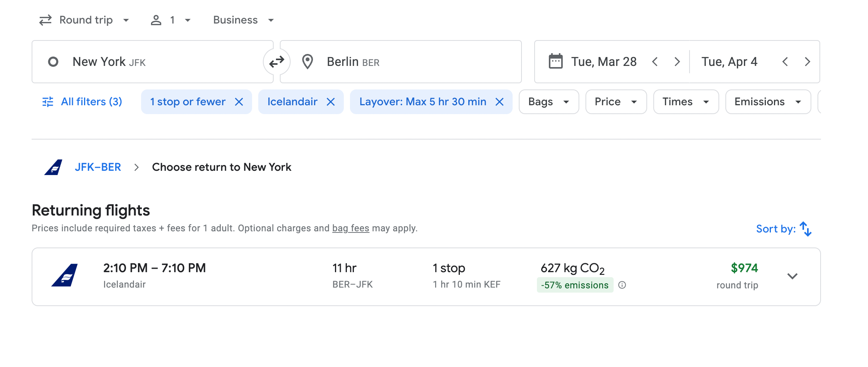Swap origin and destination airports
The width and height of the screenshot is (868, 367).
click(x=276, y=62)
